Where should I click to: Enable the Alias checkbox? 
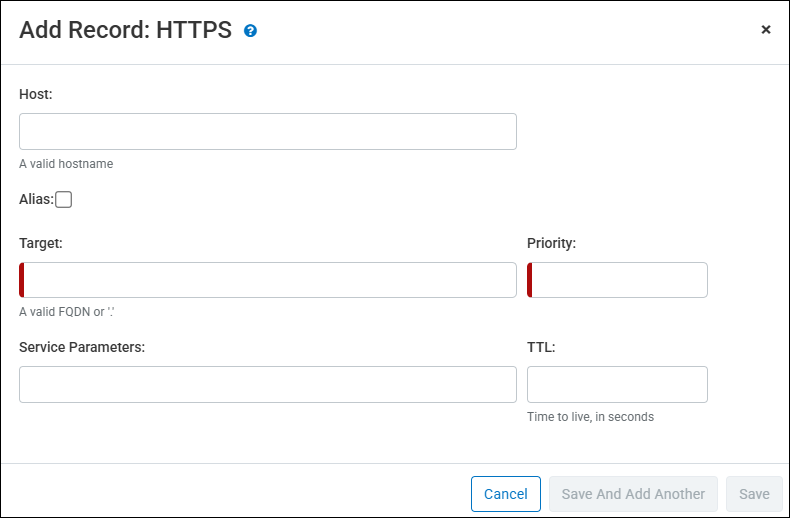click(x=64, y=199)
